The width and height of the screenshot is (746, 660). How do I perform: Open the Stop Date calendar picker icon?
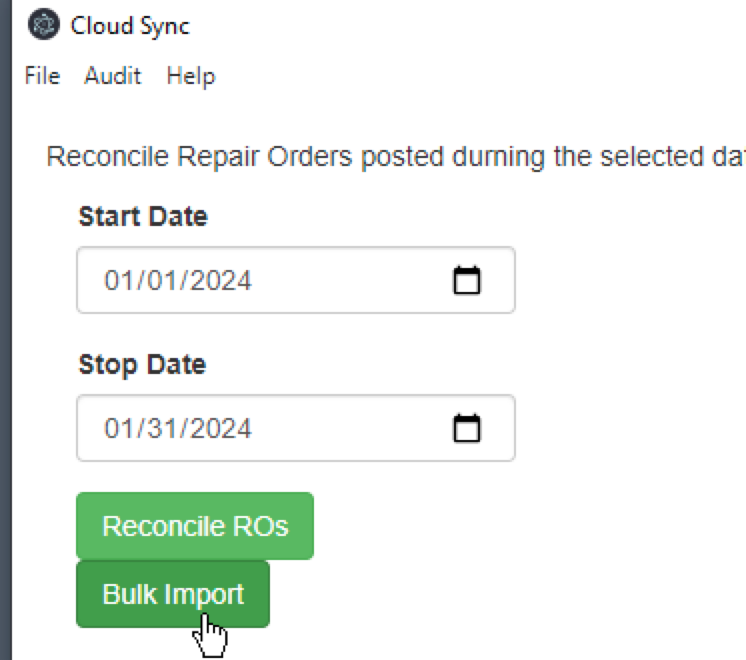[467, 428]
